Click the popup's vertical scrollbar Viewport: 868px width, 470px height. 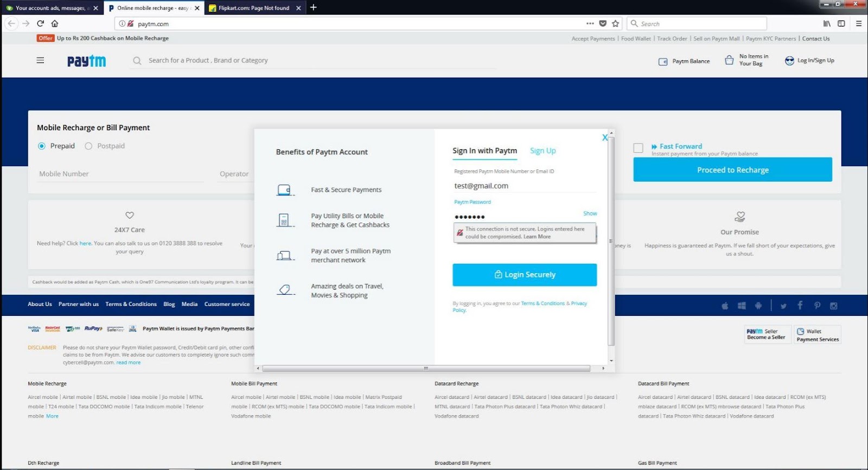pos(611,241)
